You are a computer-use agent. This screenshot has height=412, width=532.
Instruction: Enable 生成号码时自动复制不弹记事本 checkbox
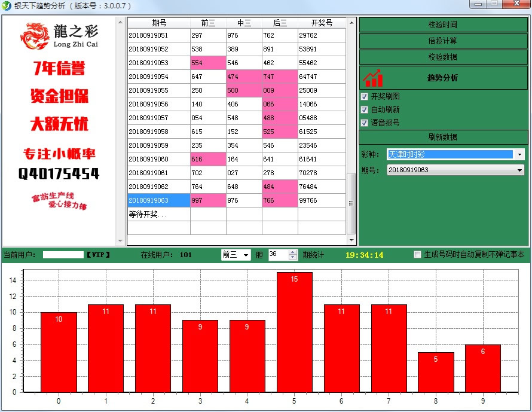[x=418, y=255]
